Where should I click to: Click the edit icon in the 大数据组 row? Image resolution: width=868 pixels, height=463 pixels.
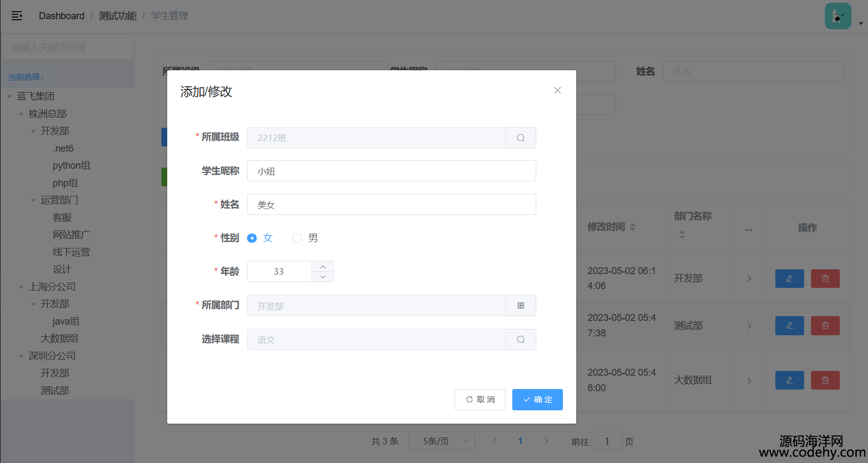pyautogui.click(x=790, y=380)
